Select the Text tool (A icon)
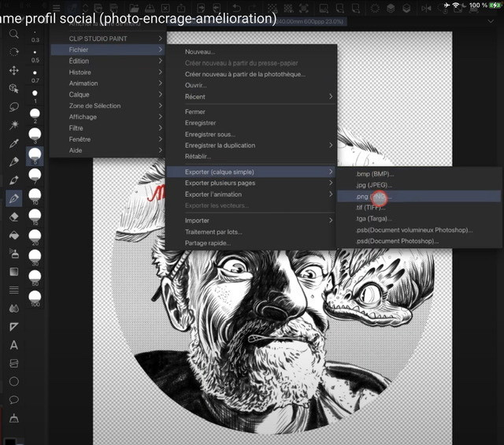 click(x=13, y=344)
